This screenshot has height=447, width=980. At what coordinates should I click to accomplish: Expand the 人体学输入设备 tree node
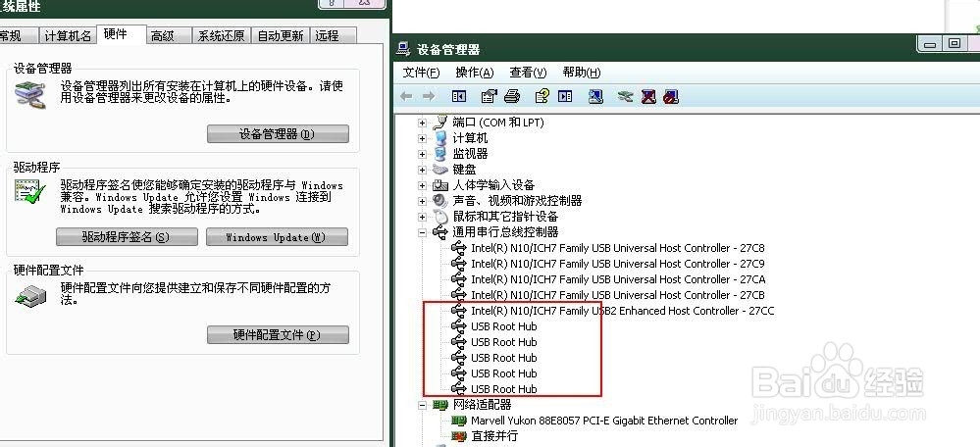click(423, 185)
